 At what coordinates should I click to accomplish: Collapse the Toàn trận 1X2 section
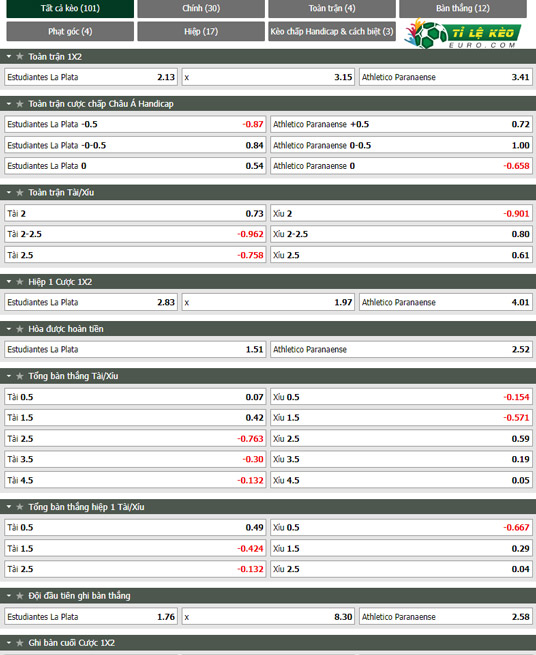9,56
